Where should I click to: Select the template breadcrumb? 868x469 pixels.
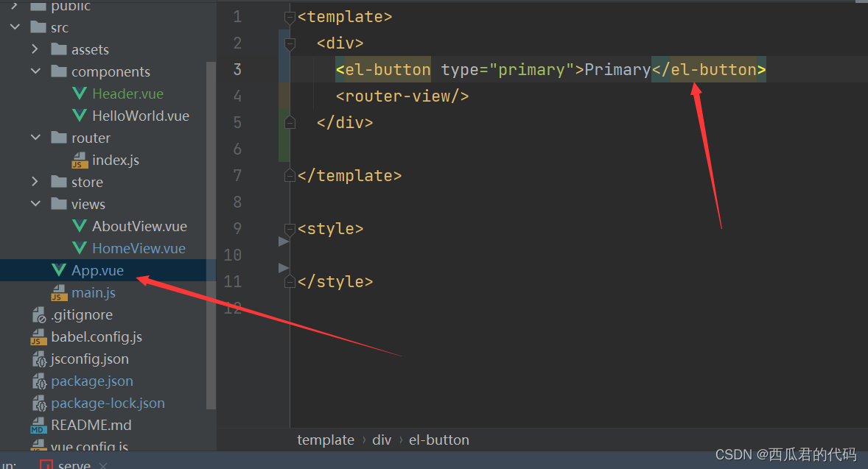click(326, 440)
